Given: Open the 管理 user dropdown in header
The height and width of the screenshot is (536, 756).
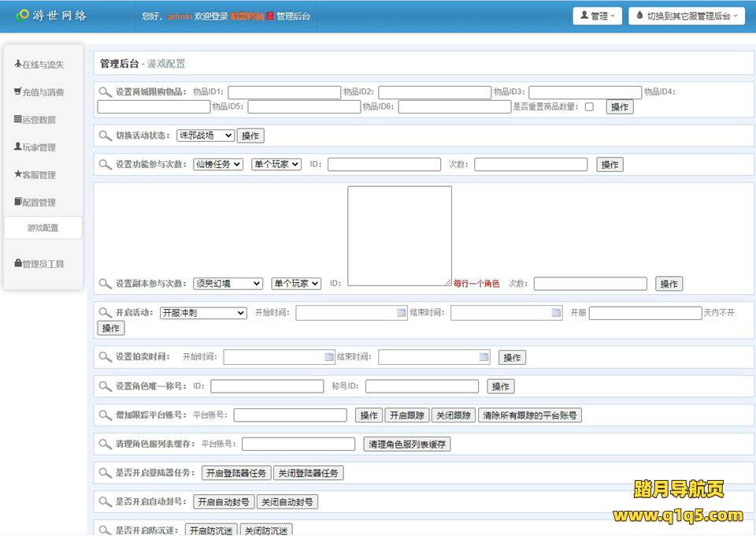Looking at the screenshot, I should (598, 16).
